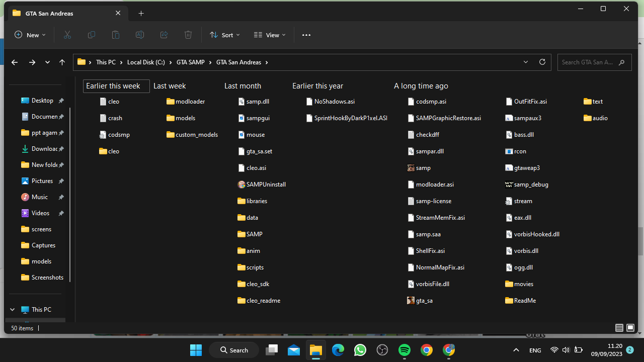Go up one folder level
The width and height of the screenshot is (644, 362).
tap(62, 62)
